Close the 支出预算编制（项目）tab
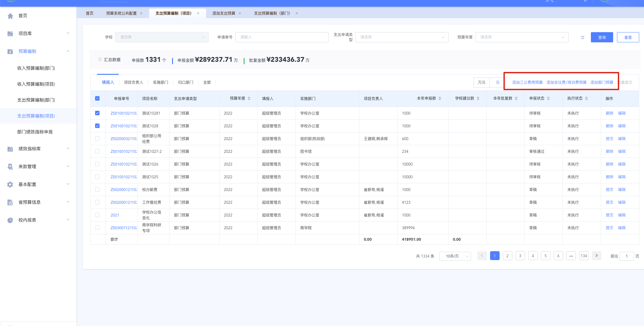This screenshot has height=326, width=644. tap(198, 13)
